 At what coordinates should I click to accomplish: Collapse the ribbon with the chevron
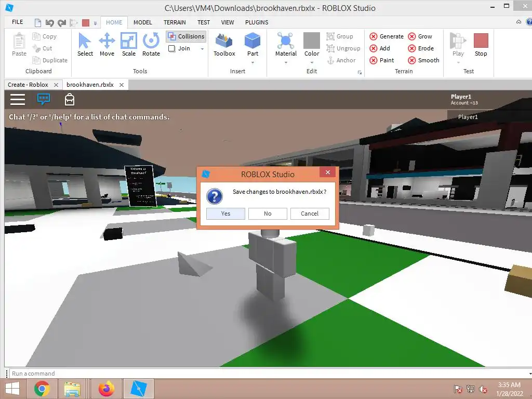pos(518,22)
